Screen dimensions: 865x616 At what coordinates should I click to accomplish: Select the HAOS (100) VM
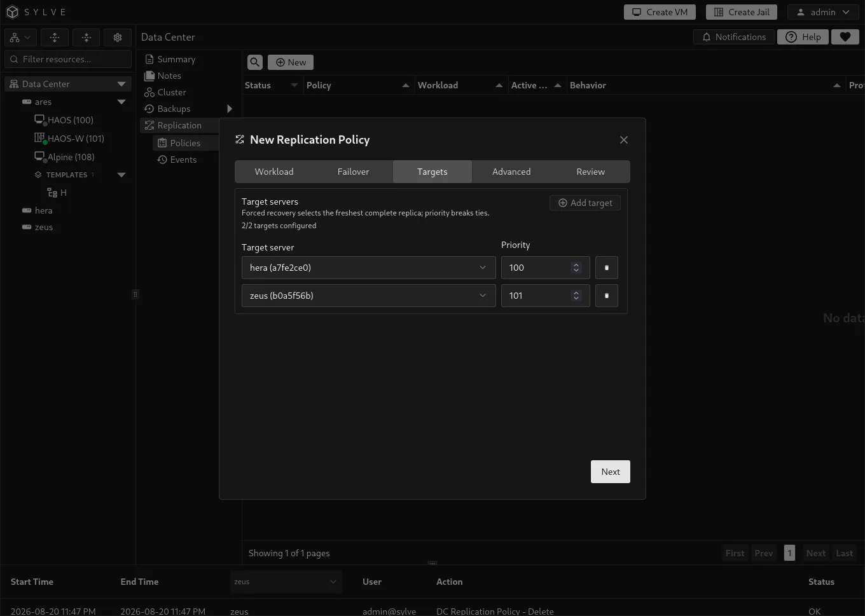coord(64,120)
